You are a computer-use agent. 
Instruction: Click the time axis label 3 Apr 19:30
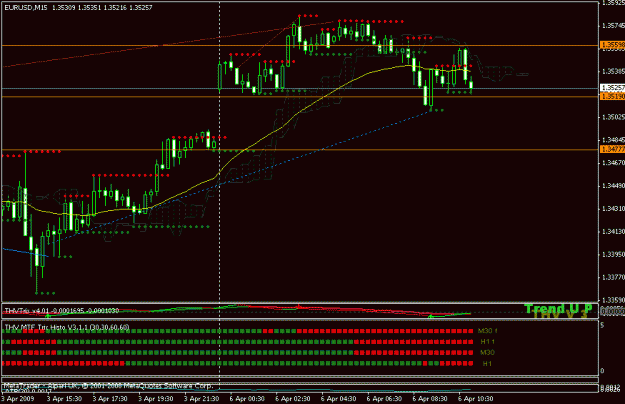click(x=156, y=398)
